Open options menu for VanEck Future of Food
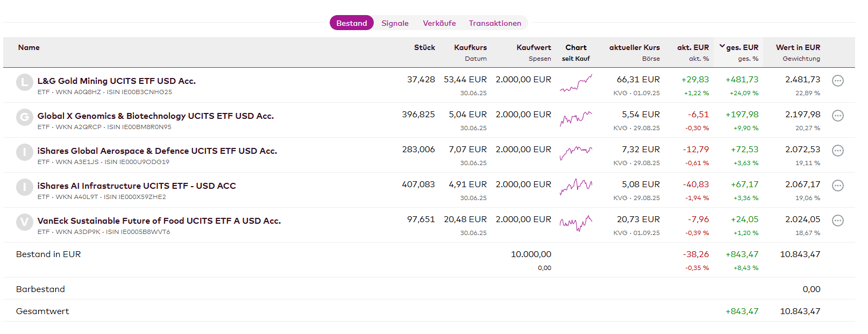 point(837,221)
